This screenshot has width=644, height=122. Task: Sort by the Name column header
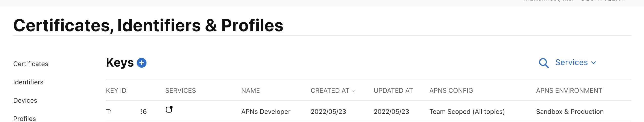point(250,90)
